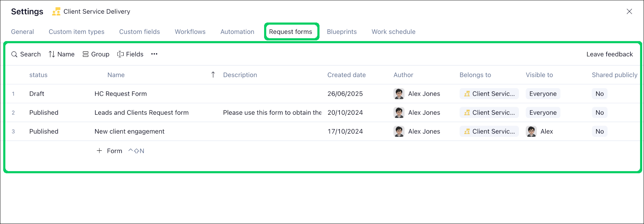Click Alex Jones avatar on HC Request Form row
Screen dimensions: 644x224
pos(399,94)
